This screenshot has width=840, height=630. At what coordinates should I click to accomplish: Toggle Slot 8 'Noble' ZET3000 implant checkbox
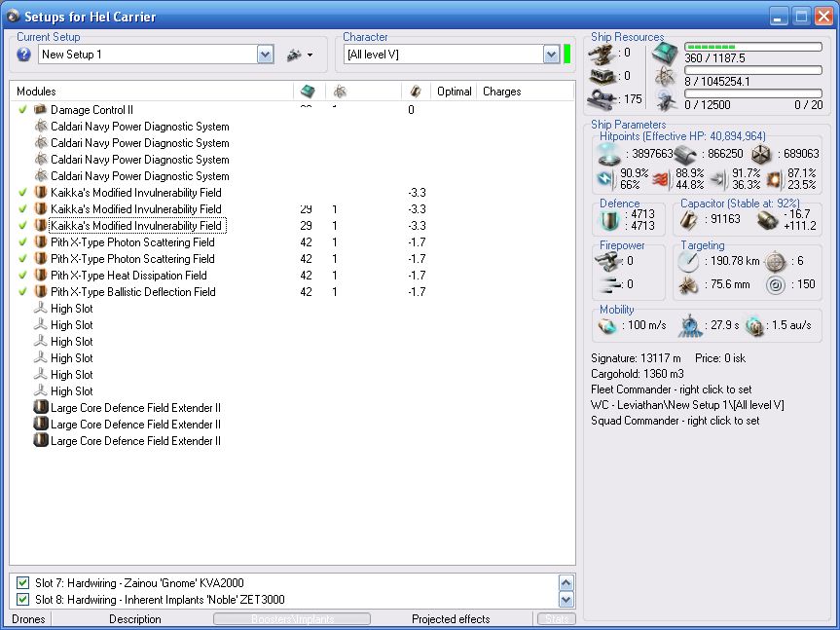22,600
